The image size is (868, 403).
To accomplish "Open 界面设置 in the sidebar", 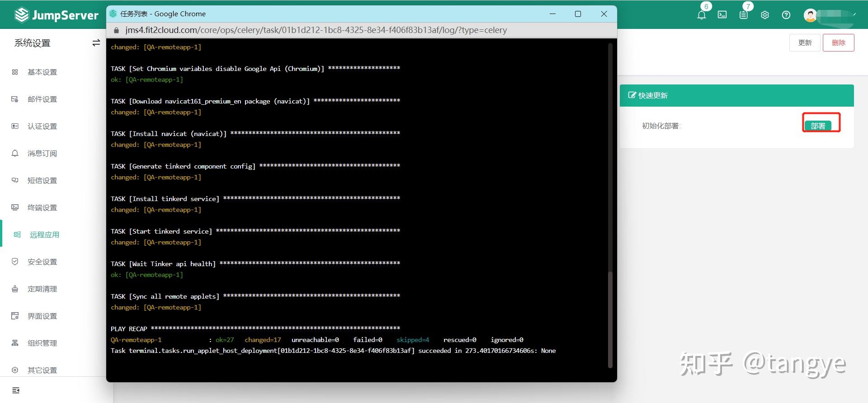I will click(42, 316).
